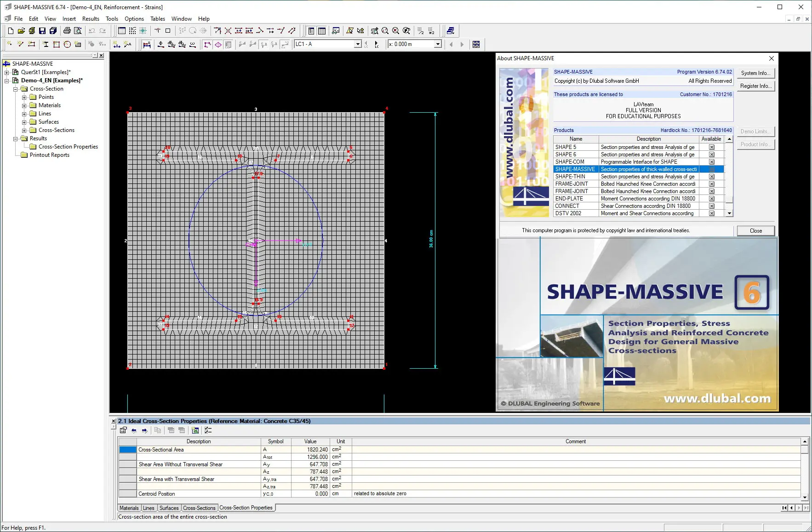Expand the Surfaces folder node

coord(24,122)
